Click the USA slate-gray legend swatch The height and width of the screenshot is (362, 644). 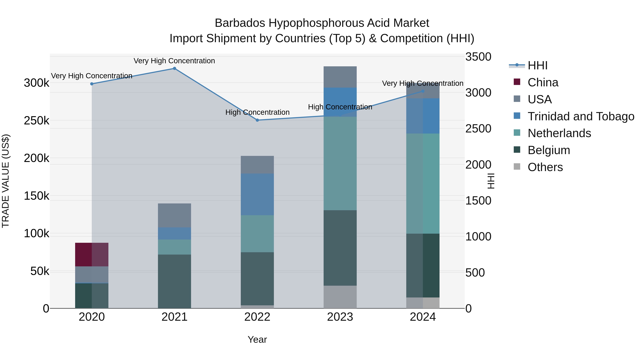tap(517, 99)
